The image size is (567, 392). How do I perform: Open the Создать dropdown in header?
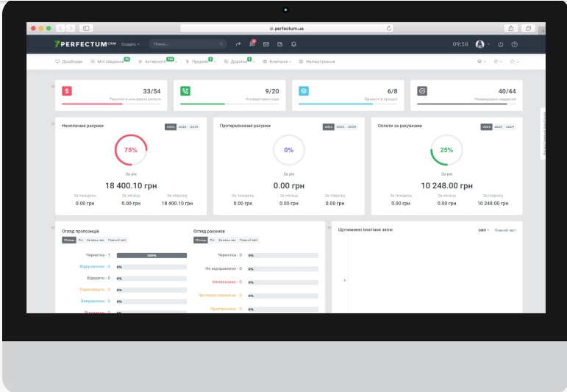point(130,44)
